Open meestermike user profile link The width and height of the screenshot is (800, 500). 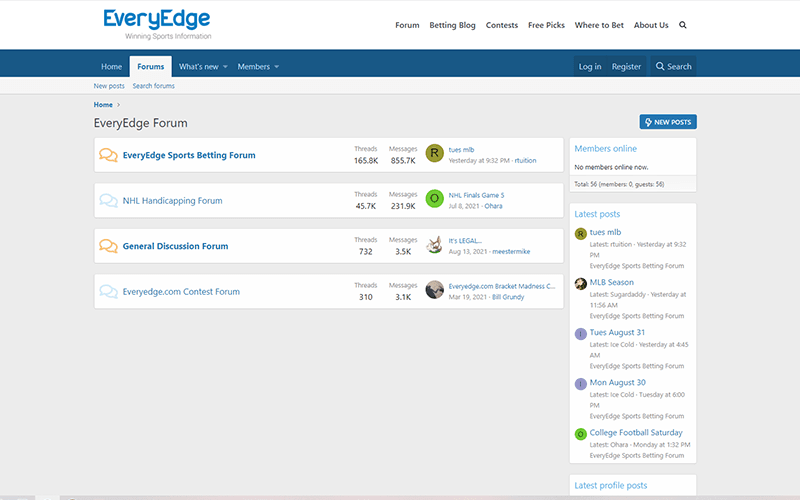[x=511, y=251]
